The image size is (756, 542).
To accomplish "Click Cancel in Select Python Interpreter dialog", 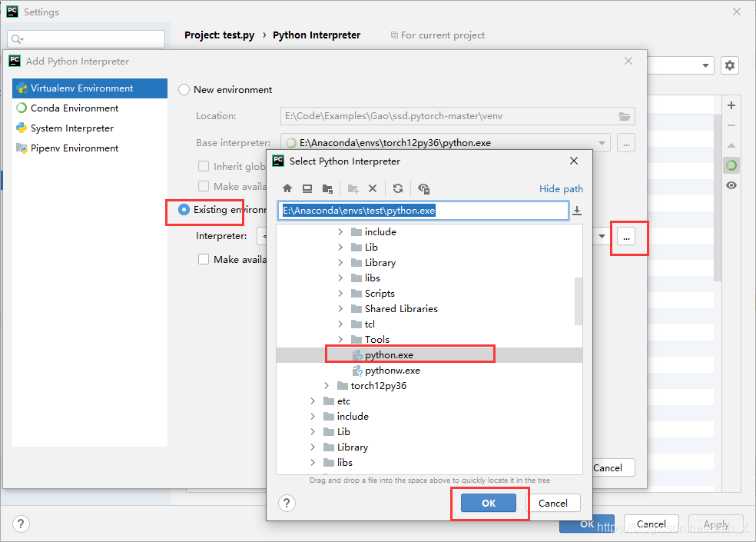I will tap(552, 503).
